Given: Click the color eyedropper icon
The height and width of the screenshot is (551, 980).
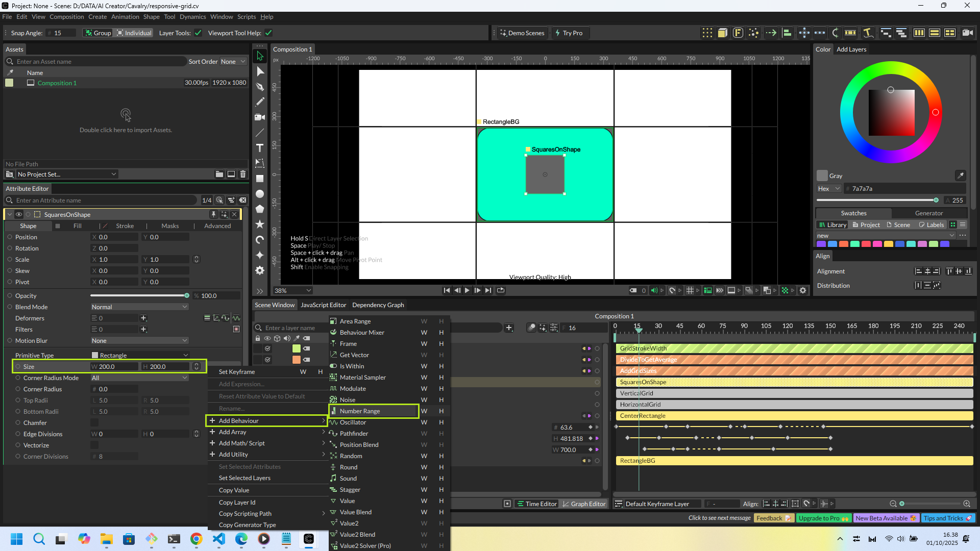Looking at the screenshot, I should click(x=960, y=176).
